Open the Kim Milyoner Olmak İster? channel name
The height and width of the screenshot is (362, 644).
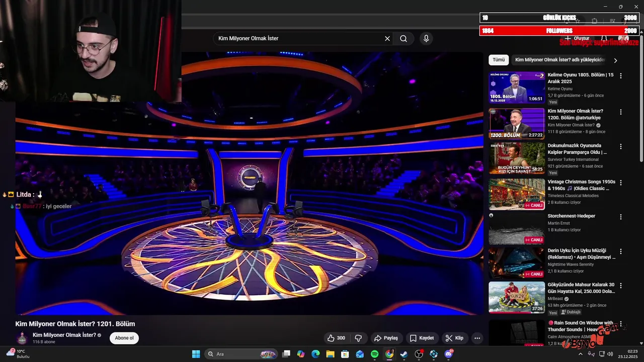point(64,335)
